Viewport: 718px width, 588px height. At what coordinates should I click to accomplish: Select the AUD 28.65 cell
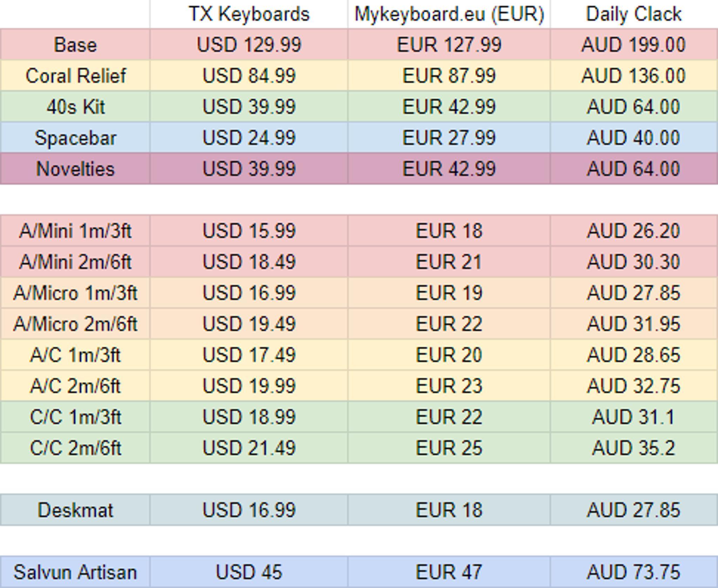click(634, 354)
